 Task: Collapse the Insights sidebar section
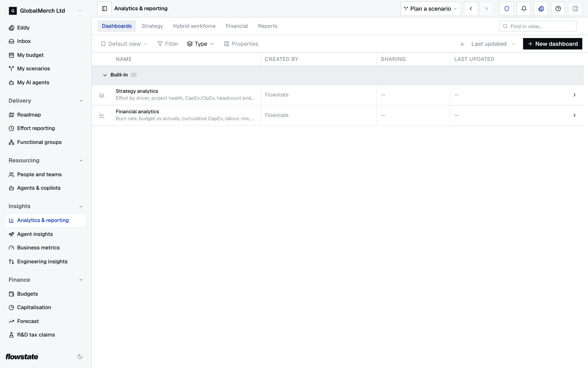point(81,206)
